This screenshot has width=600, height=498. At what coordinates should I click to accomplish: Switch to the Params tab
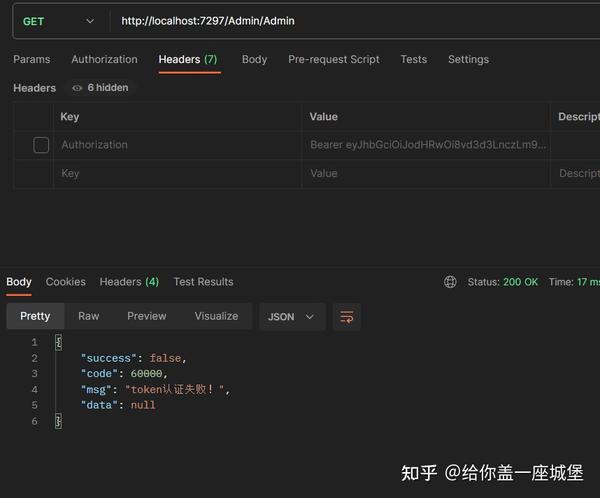32,60
